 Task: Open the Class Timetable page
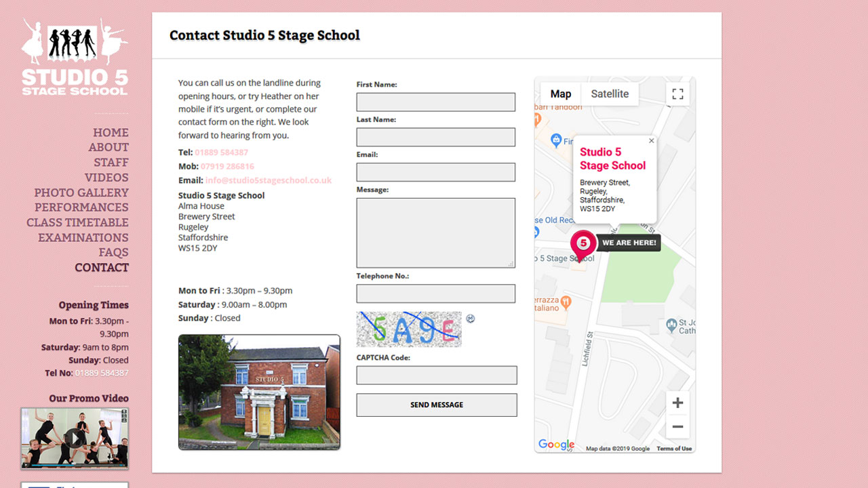click(x=77, y=222)
